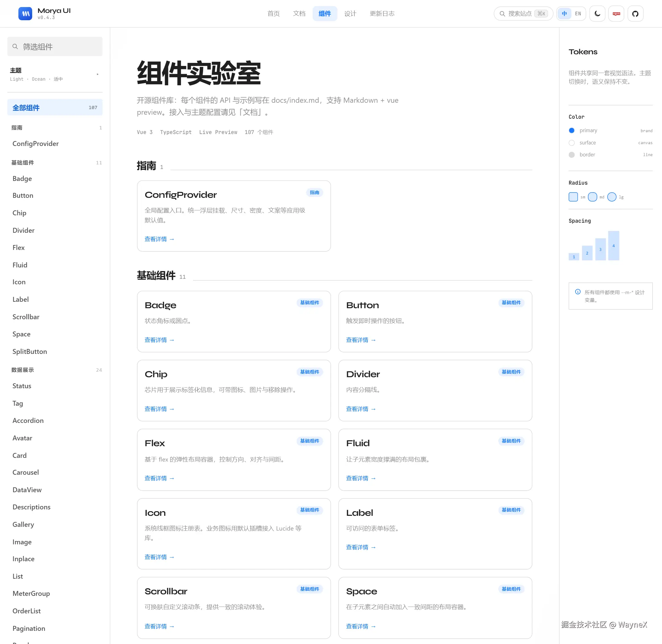Screen dimensions: 662x644
Task: Click the primary color swatch
Action: point(571,131)
